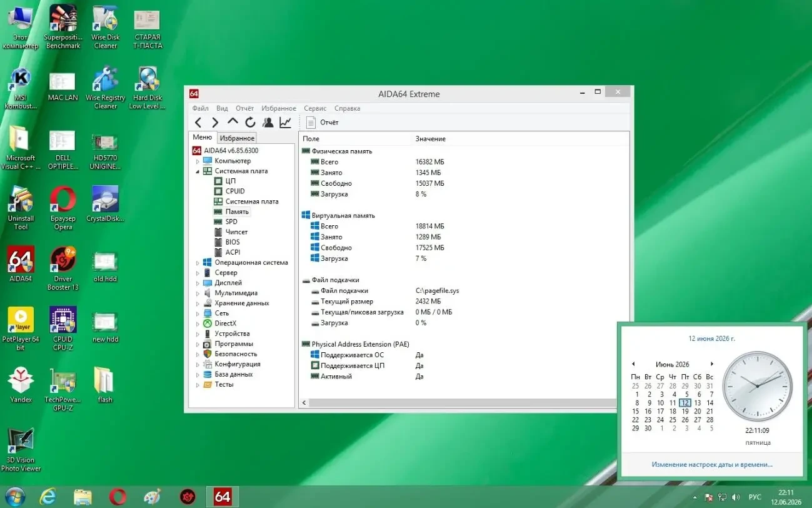Expand the Мультимедиа tree node
The height and width of the screenshot is (508, 812).
(198, 293)
